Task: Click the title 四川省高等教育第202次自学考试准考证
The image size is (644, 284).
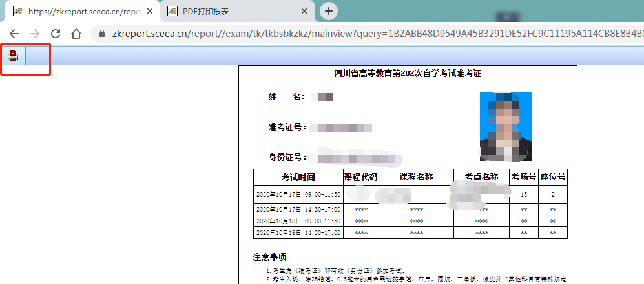Action: (408, 74)
